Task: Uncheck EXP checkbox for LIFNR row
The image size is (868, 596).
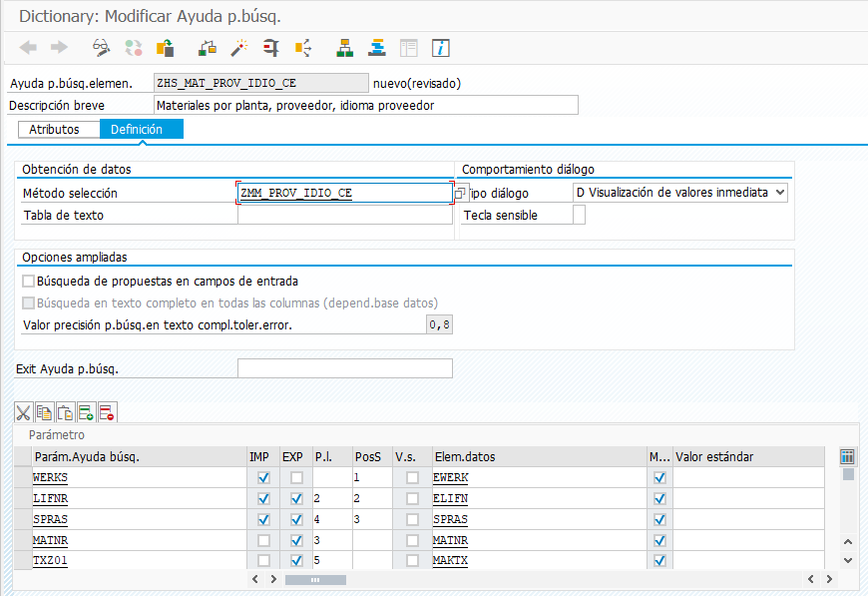Action: 296,498
